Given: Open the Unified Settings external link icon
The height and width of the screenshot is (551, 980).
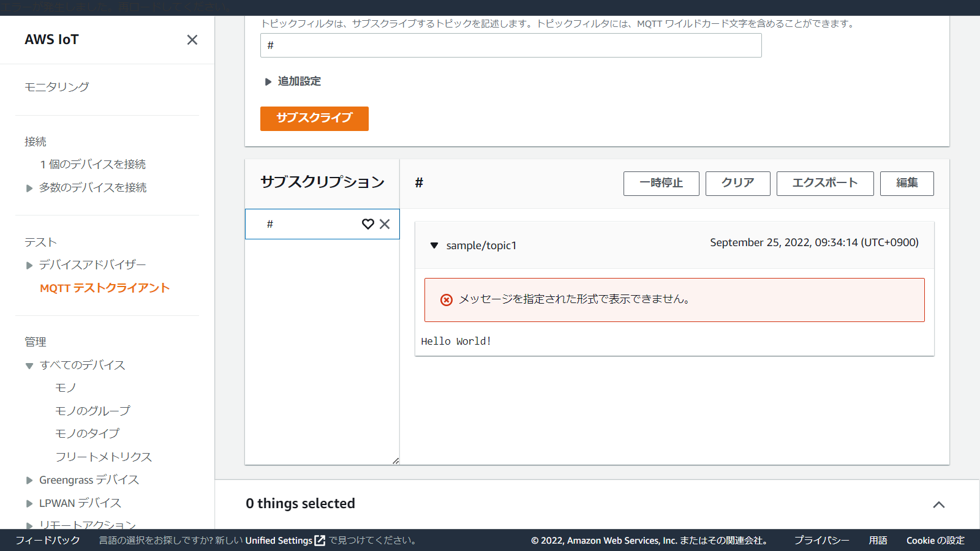Looking at the screenshot, I should point(320,541).
